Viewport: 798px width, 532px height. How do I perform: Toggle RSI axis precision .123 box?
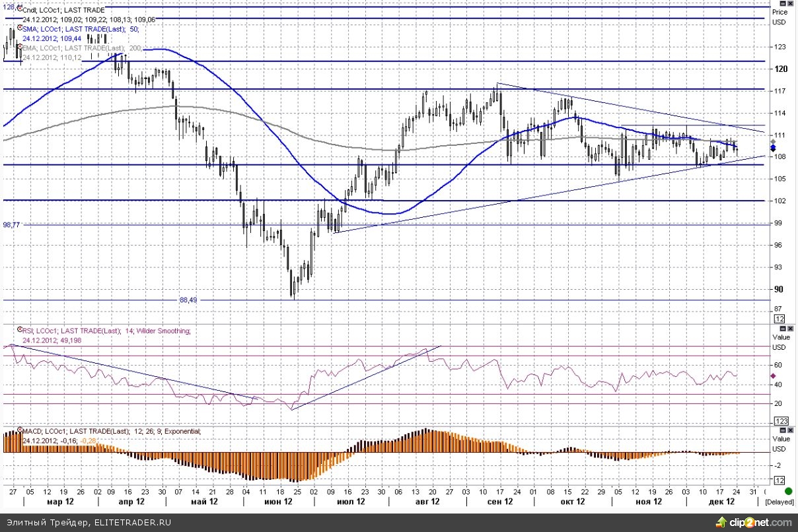(x=780, y=420)
